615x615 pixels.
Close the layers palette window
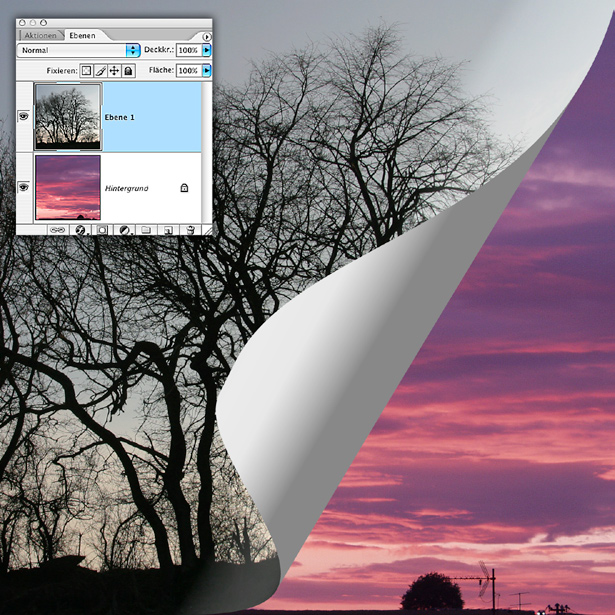tap(22, 23)
